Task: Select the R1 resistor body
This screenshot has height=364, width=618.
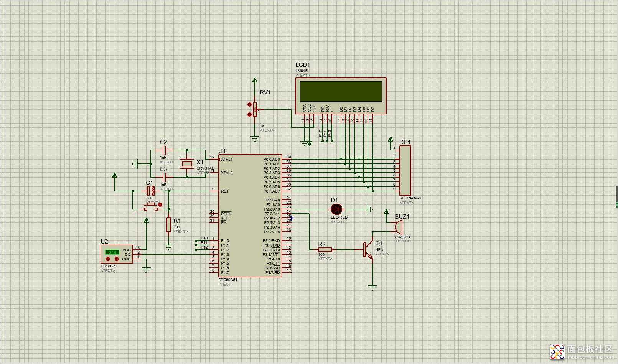Action: pos(169,225)
